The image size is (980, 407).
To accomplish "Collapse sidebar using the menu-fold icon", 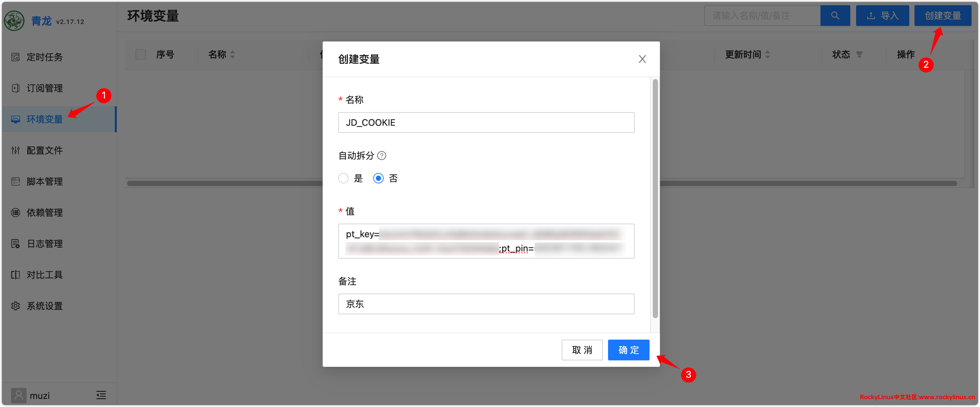I will click(101, 395).
